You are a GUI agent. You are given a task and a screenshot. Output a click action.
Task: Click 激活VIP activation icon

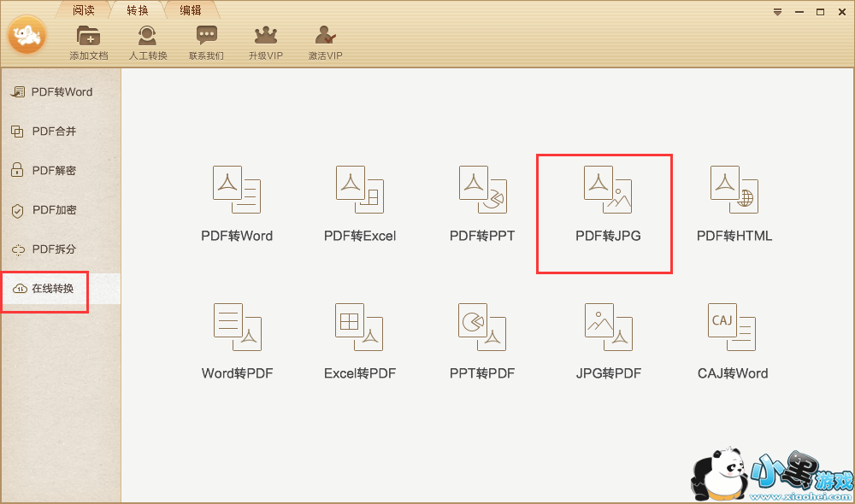(325, 42)
